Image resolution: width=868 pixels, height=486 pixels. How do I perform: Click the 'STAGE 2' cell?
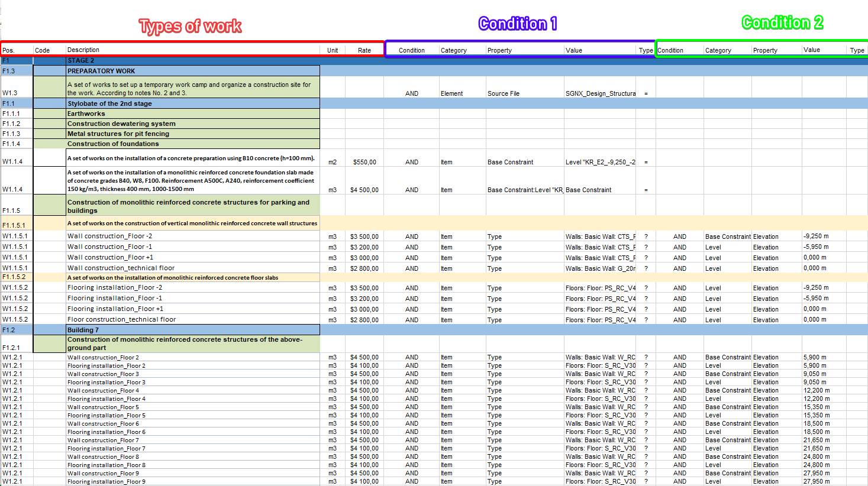point(192,60)
